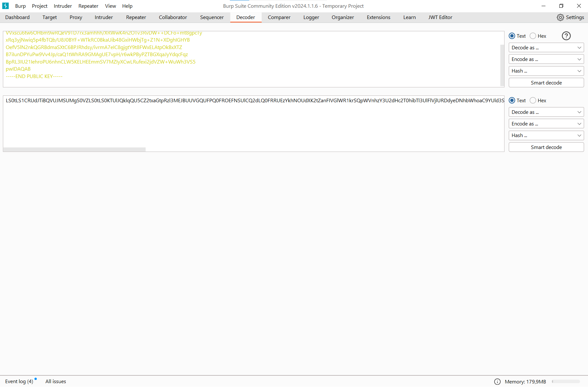Viewport: 588px width, 387px height.
Task: Open second panel's 'Hash ...' dropdown
Action: (x=546, y=135)
